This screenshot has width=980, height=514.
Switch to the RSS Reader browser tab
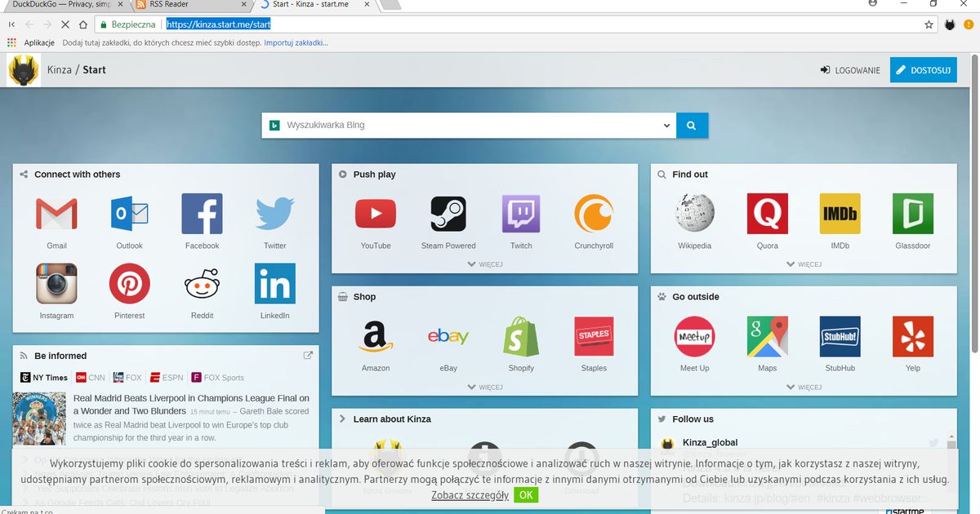[189, 4]
